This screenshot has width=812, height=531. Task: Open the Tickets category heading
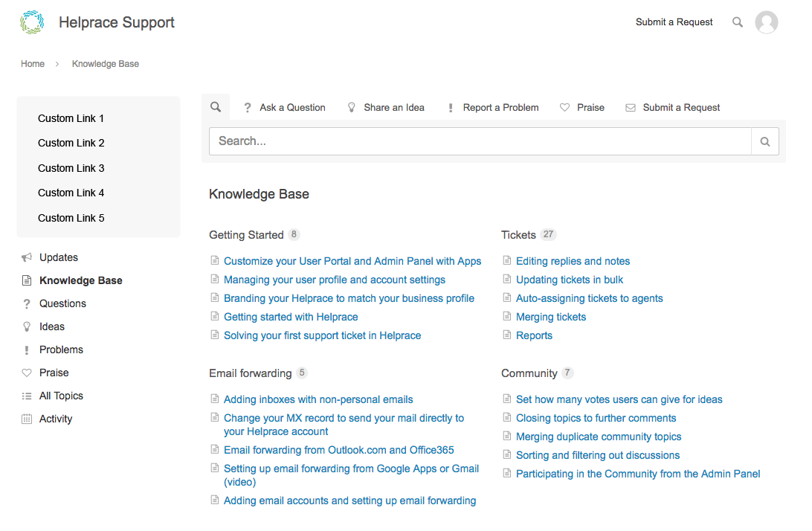[x=518, y=235]
